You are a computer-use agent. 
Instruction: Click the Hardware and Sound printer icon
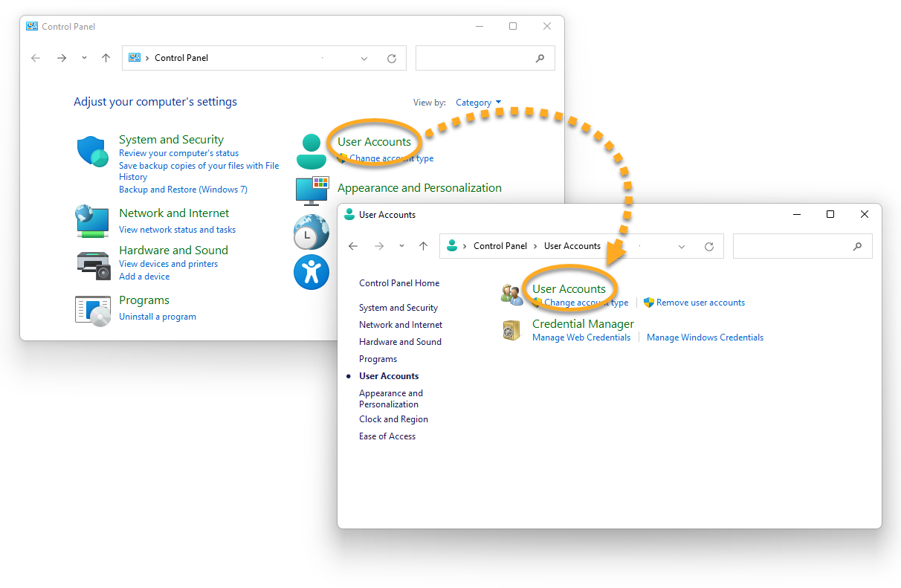click(93, 264)
